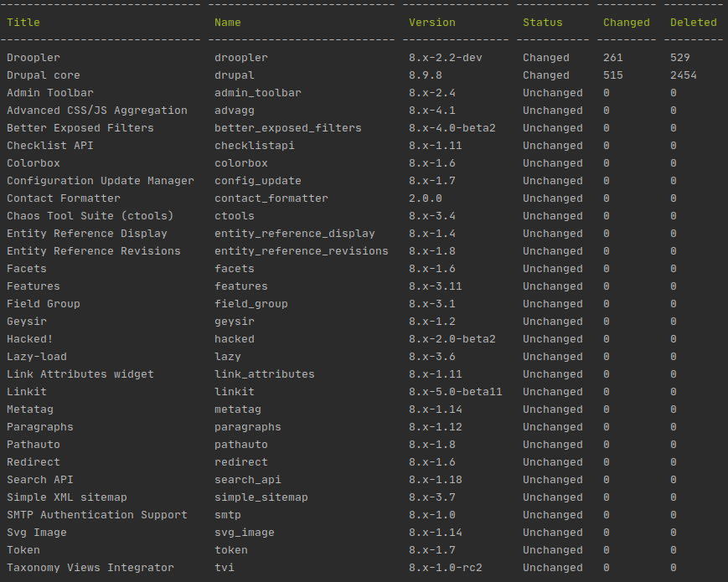The image size is (728, 582).
Task: Click the Changed column header
Action: pos(627,23)
